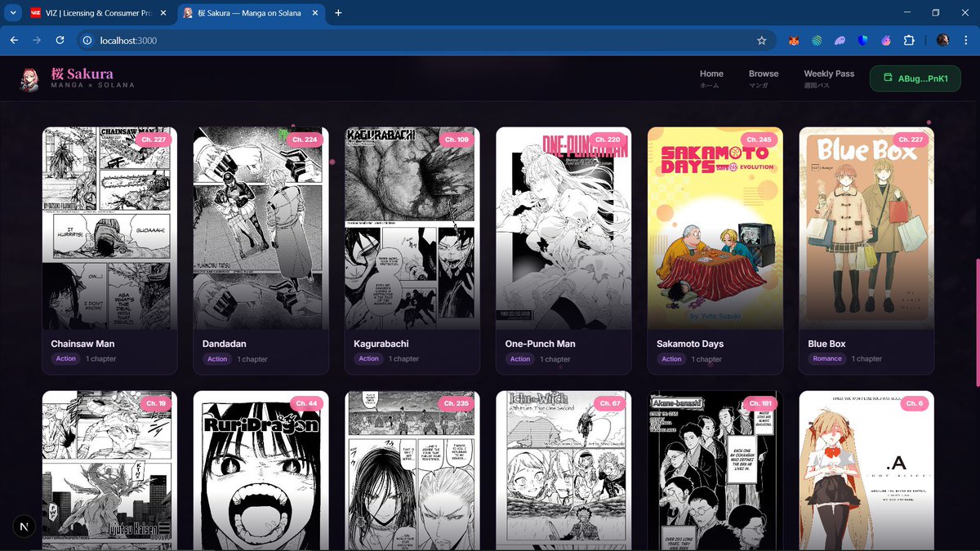Image resolution: width=980 pixels, height=551 pixels.
Task: Click the pink page scrollbar thumb
Action: click(977, 322)
